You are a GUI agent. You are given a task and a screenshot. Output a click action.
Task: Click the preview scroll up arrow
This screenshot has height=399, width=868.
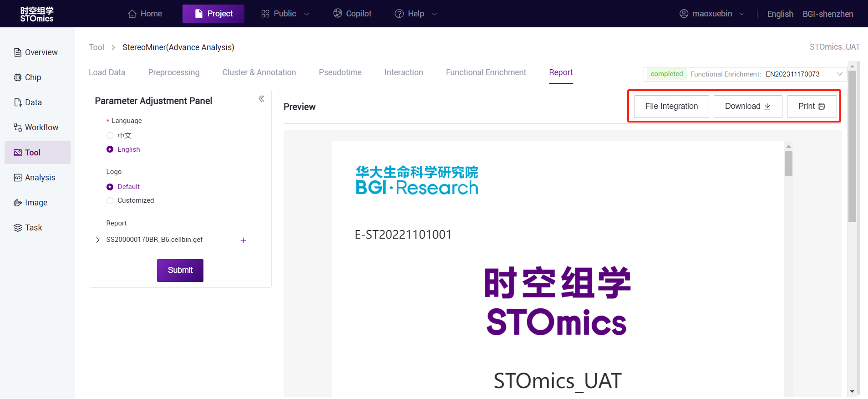(x=788, y=146)
